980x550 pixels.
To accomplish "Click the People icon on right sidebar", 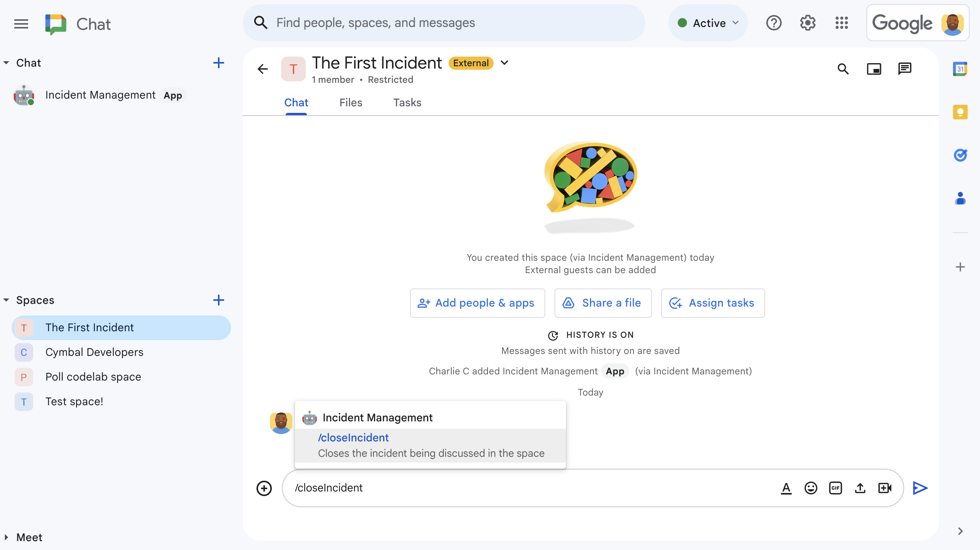I will [961, 195].
